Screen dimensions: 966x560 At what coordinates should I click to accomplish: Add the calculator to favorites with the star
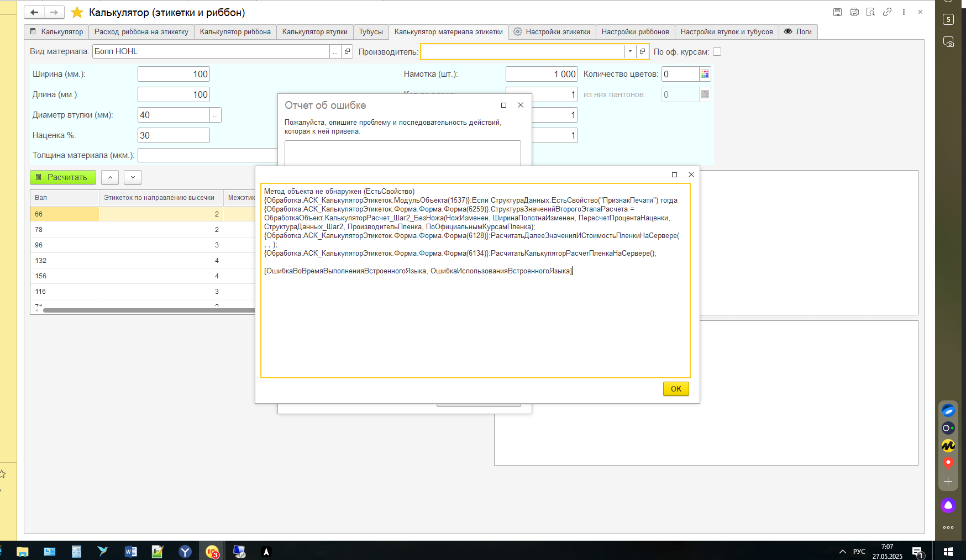coord(77,12)
